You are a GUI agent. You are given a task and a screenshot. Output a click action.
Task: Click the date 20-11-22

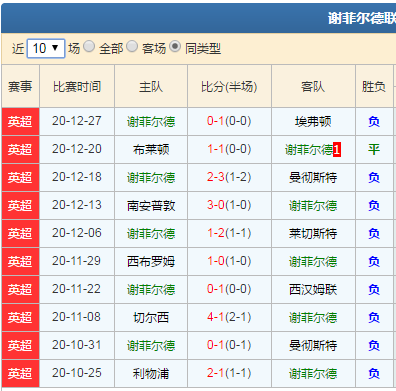[77, 289]
